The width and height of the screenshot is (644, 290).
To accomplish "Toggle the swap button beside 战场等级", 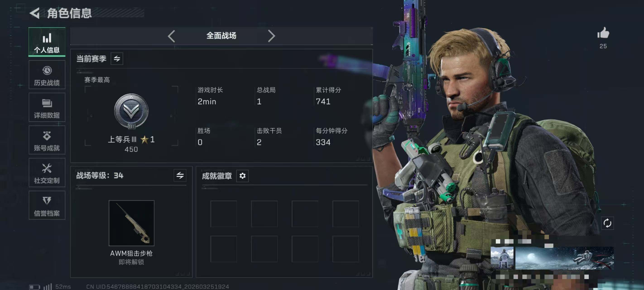I will click(x=180, y=175).
